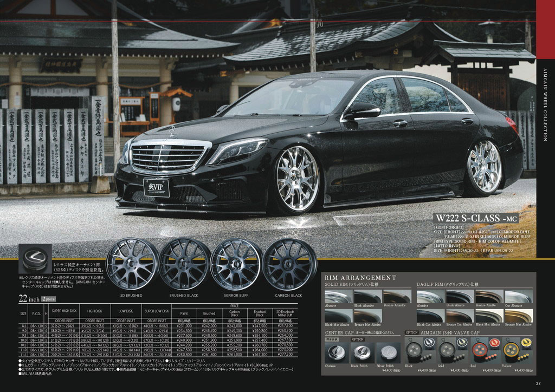Pick the Daglip Bronze Cut Almite swatch
This screenshot has width=555, height=392.
pos(460,316)
